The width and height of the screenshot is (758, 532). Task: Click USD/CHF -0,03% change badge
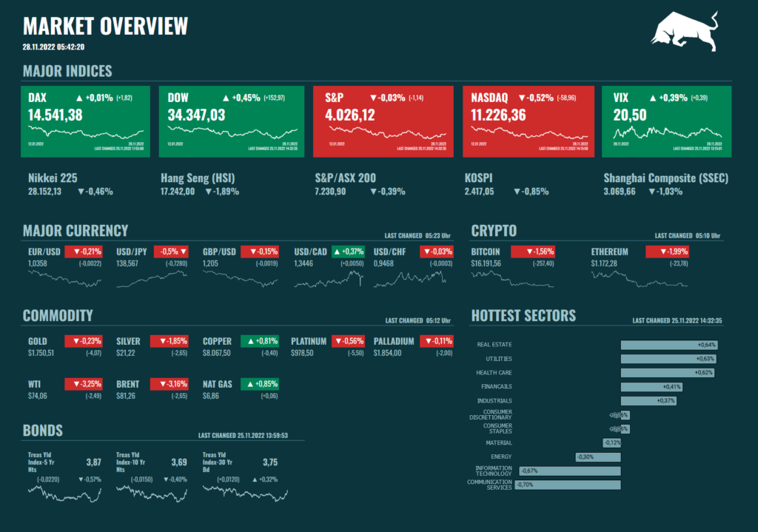click(x=437, y=252)
